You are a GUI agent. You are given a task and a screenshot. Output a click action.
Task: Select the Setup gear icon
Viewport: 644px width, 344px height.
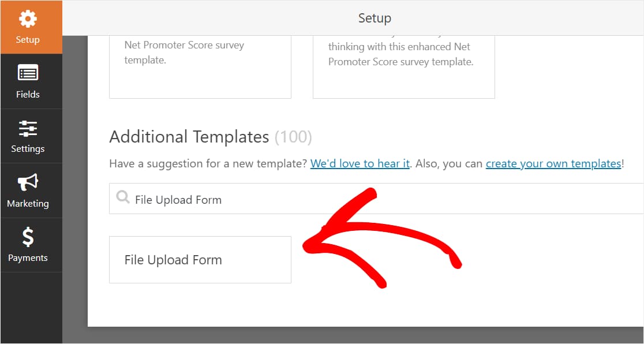27,18
